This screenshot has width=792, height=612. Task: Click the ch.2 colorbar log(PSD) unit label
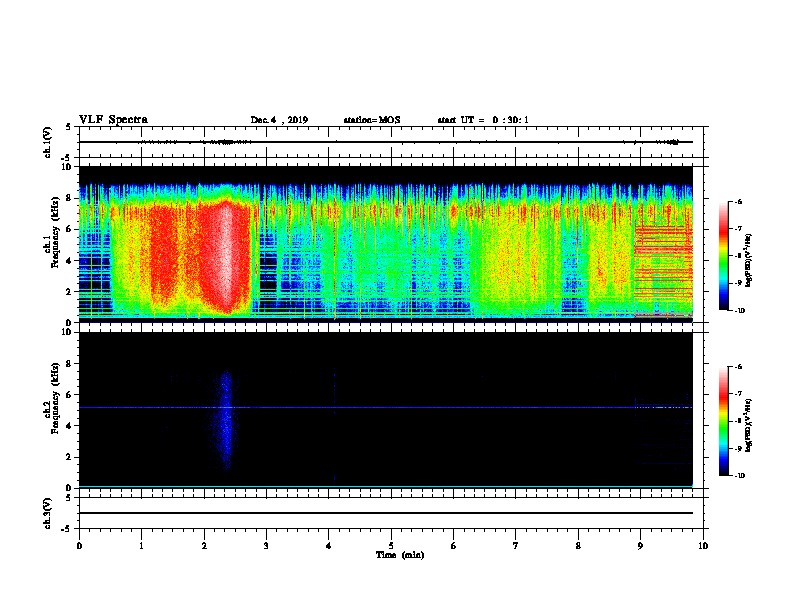(x=749, y=425)
